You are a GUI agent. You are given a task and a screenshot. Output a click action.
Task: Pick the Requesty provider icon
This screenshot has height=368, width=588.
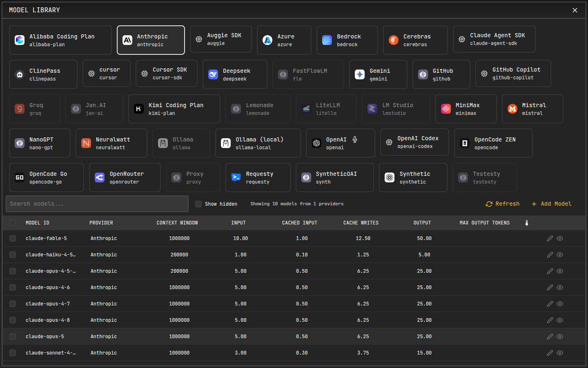(236, 177)
